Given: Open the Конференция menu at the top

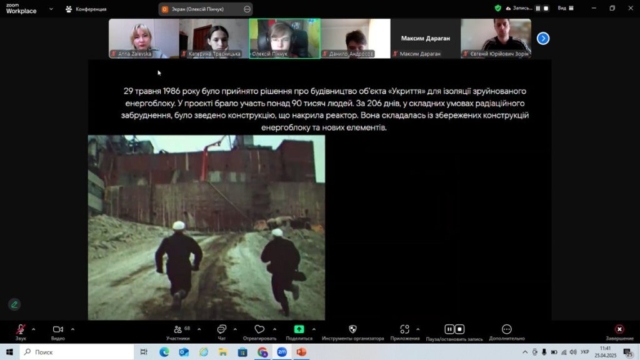Looking at the screenshot, I should coord(86,9).
